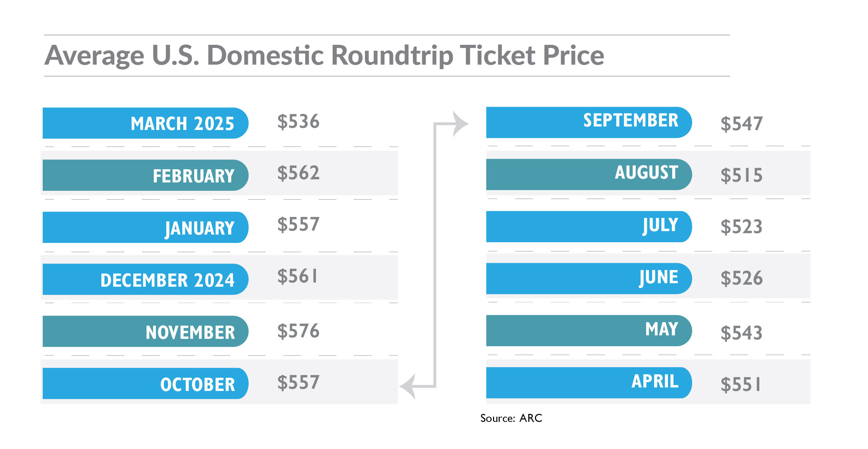Click the $536 price for March 2025
The image size is (868, 449).
[x=298, y=122]
